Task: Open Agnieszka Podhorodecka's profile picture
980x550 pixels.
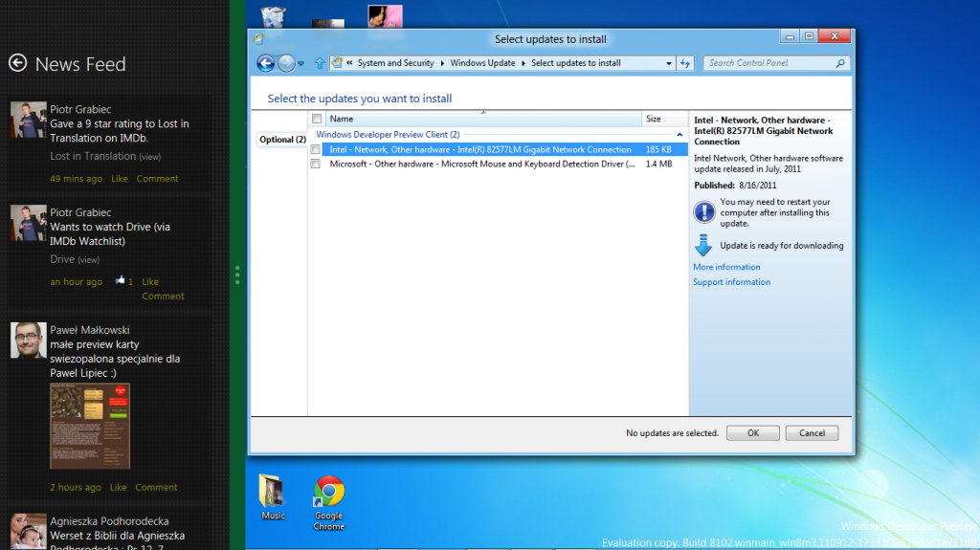Action: [28, 531]
